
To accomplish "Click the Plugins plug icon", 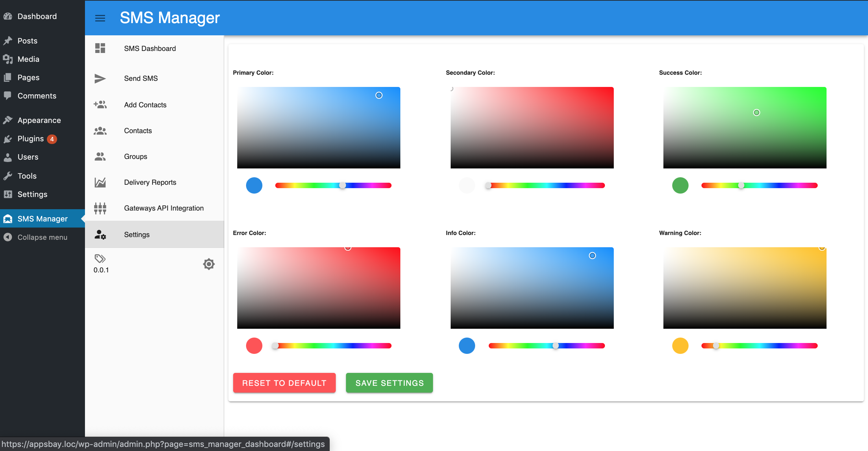I will 8,139.
